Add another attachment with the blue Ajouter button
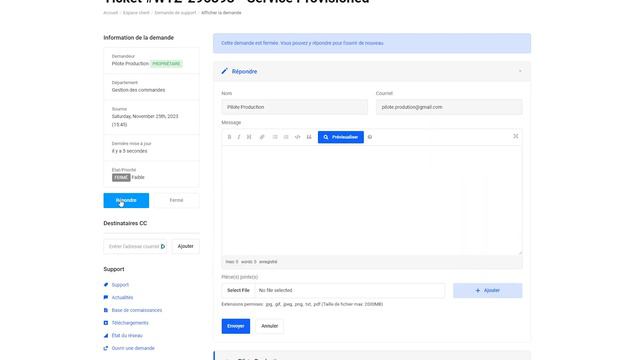Viewport: 640px width, 360px height. click(x=487, y=291)
